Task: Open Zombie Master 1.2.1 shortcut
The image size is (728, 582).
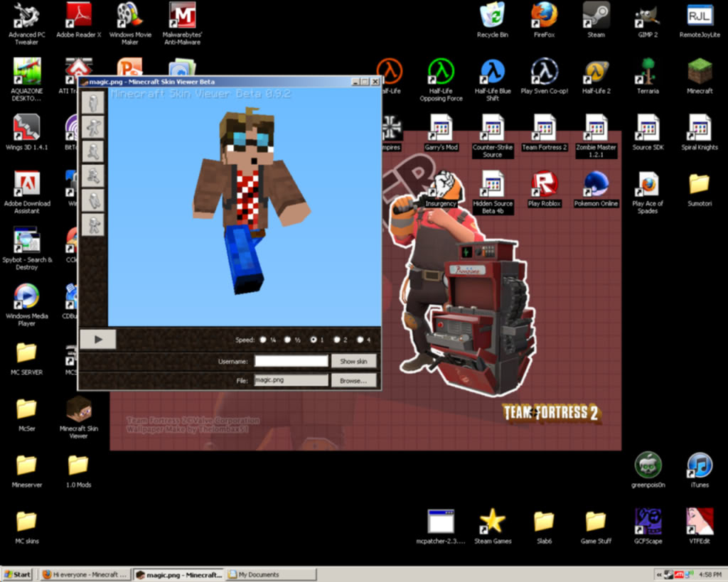Action: (596, 136)
